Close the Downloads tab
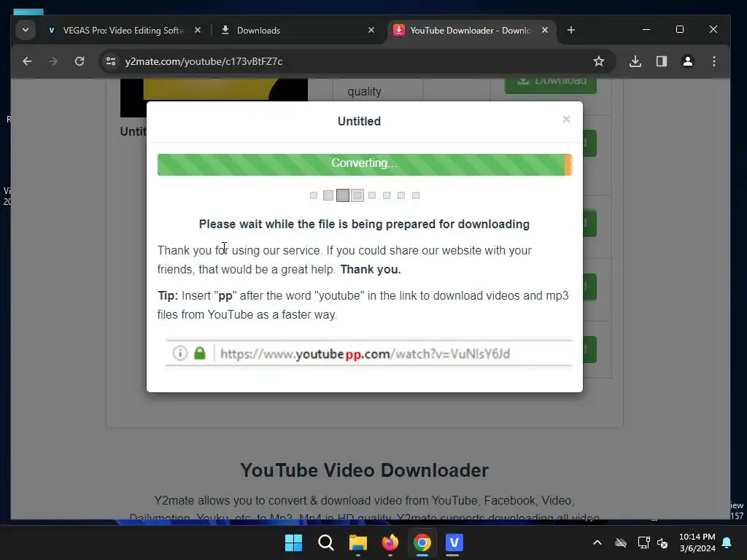Screen dimensions: 747x560 (371, 30)
